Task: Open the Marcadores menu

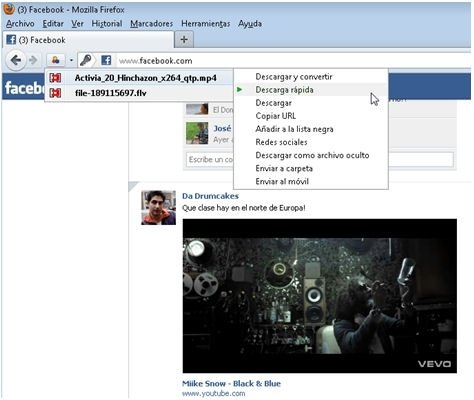Action: pos(152,24)
